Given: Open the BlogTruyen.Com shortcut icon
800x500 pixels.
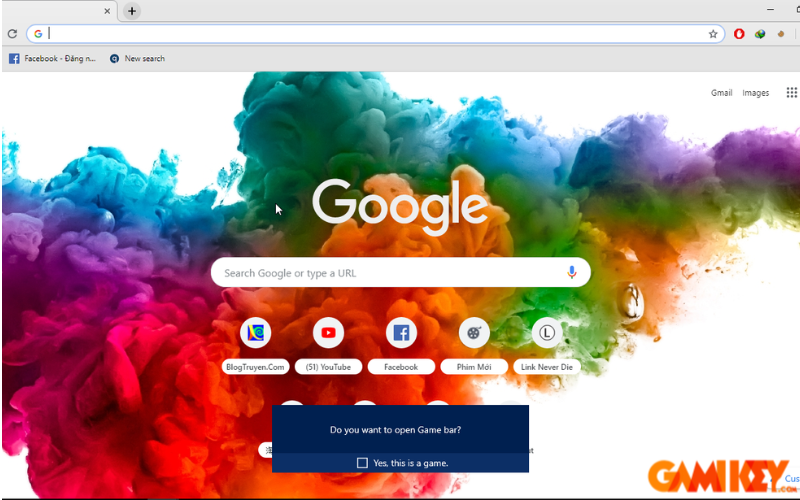Looking at the screenshot, I should coord(256,333).
